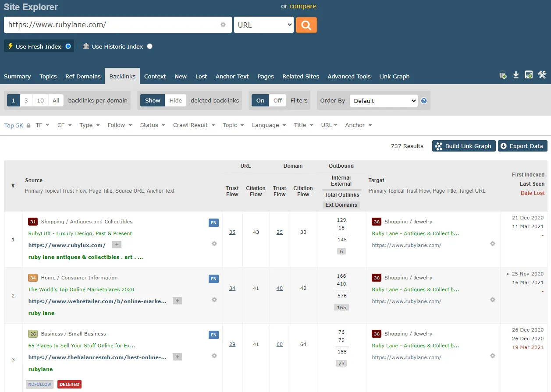Click the download arrow icon in tab bar
Viewport: 551px width, 392px height.
[x=516, y=75]
